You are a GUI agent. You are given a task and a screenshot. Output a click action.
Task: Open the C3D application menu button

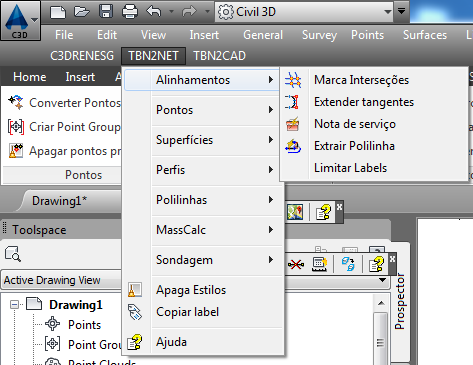click(20, 20)
